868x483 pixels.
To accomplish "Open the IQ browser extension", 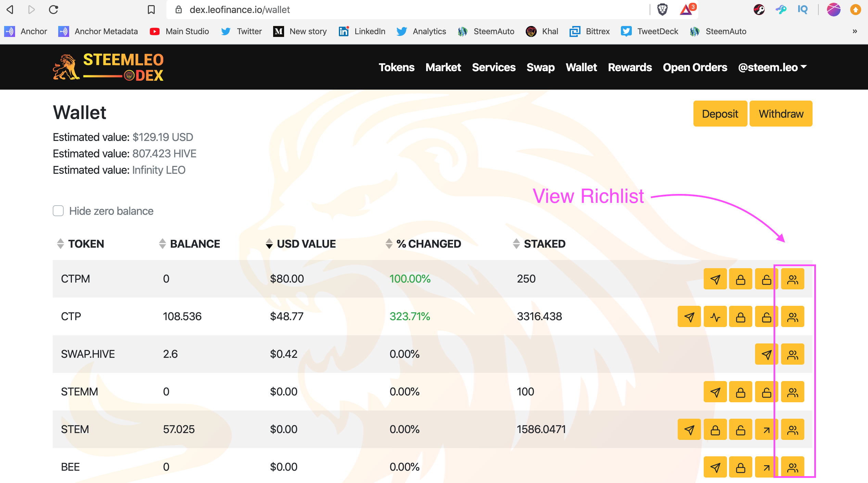I will pos(803,10).
